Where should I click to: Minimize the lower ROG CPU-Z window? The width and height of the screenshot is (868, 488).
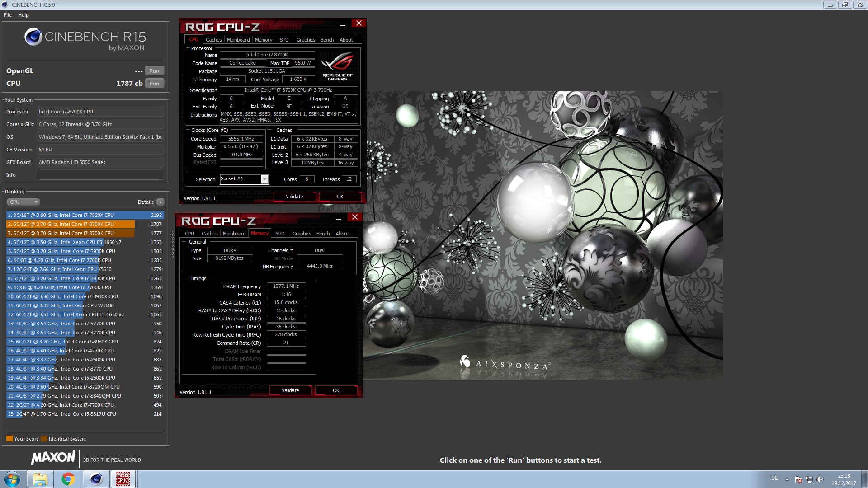pyautogui.click(x=339, y=218)
